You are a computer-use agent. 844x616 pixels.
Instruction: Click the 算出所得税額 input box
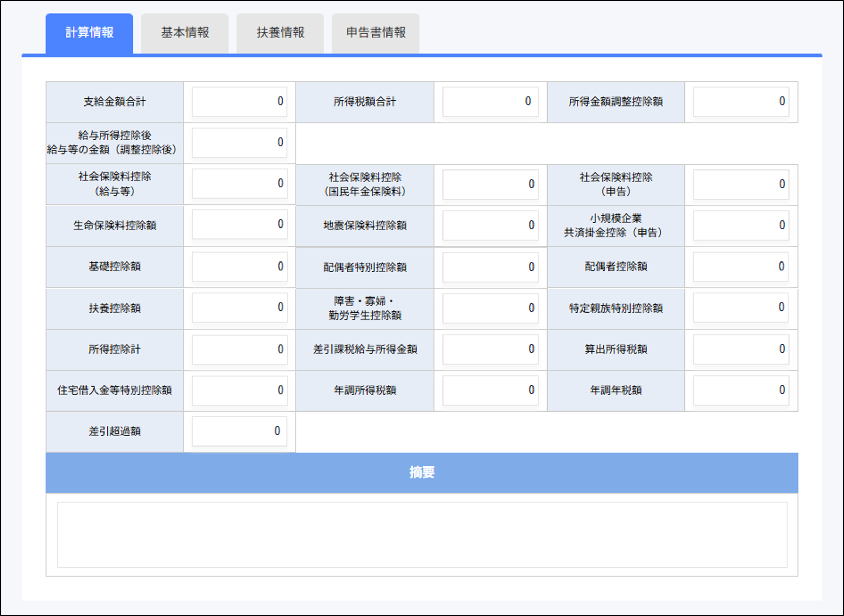741,349
